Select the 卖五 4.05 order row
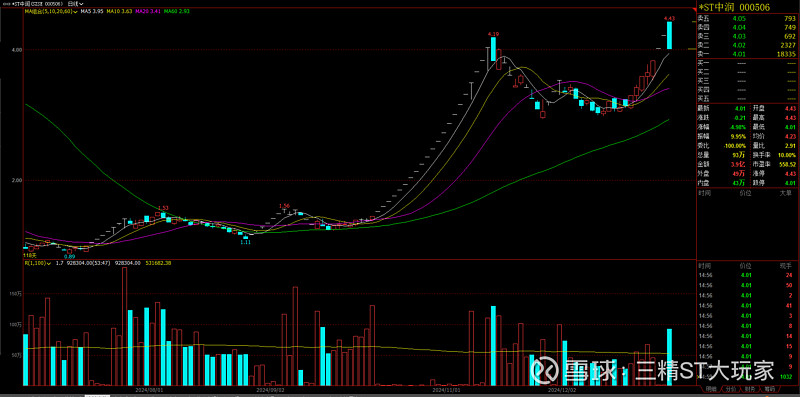Viewport: 800px width, 397px height. pyautogui.click(x=747, y=18)
